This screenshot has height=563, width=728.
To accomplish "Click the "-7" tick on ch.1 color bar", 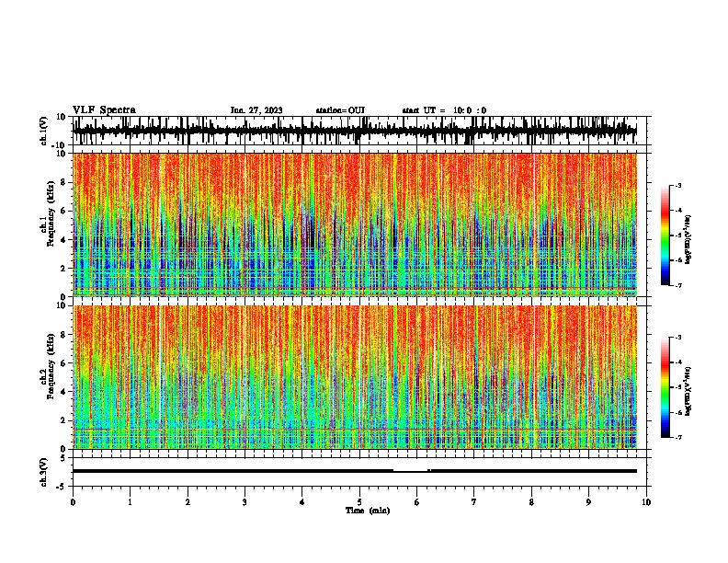I will (x=678, y=285).
